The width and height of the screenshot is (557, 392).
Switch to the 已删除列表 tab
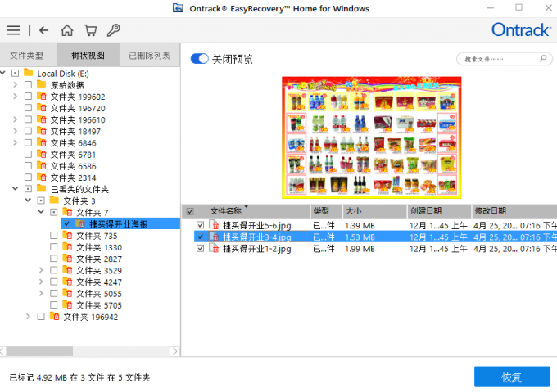pos(150,56)
